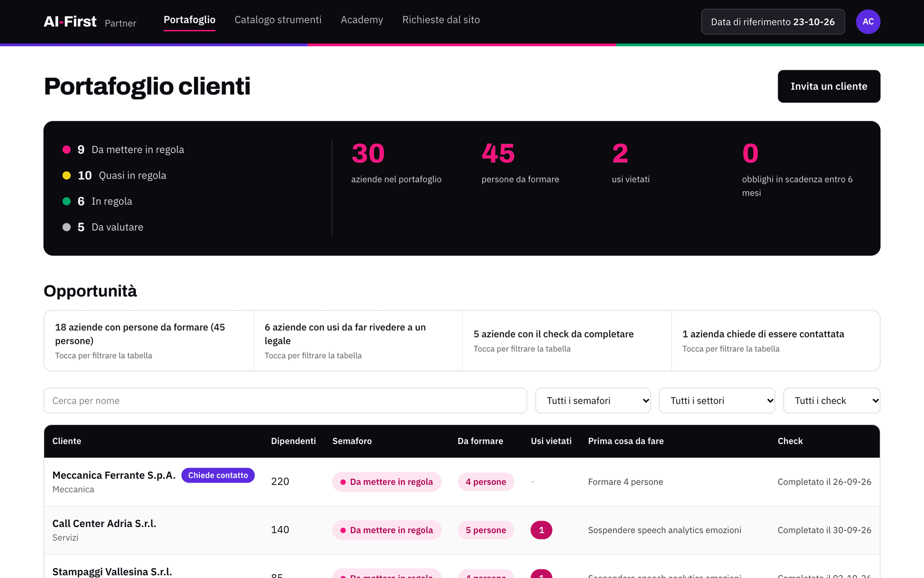The width and height of the screenshot is (924, 578).
Task: Click Completato il 30-09-26 check cell
Action: pos(824,530)
